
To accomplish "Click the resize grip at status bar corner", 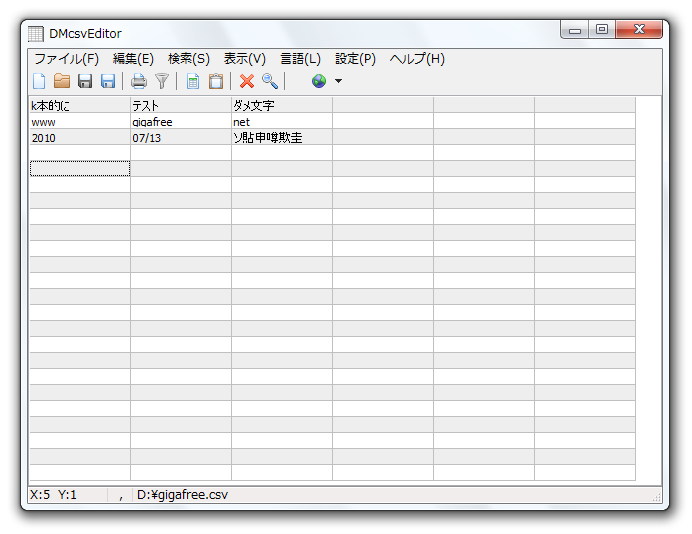I will tap(656, 497).
